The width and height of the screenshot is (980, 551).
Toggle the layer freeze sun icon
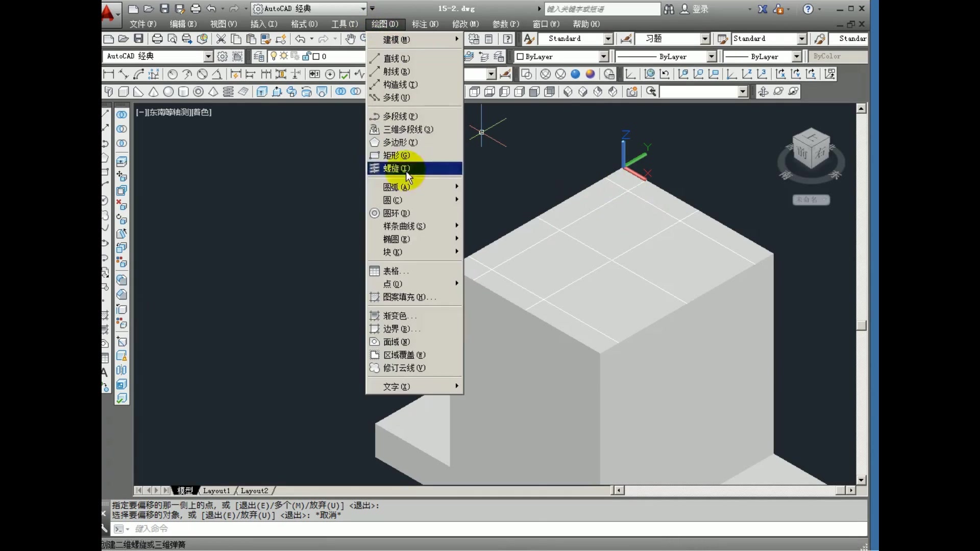pos(284,56)
